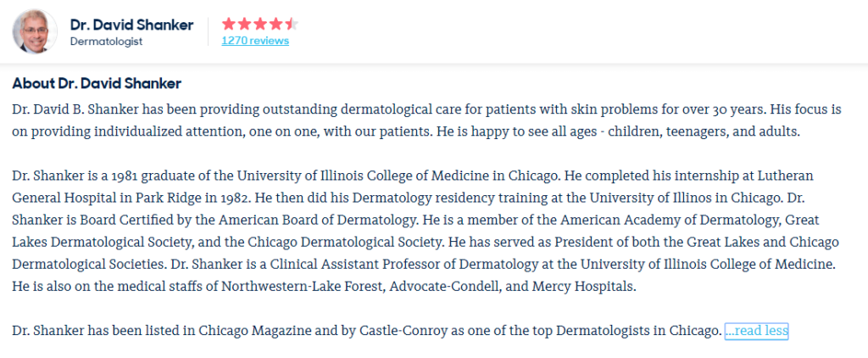
Task: Click the third rating star
Action: click(x=259, y=24)
